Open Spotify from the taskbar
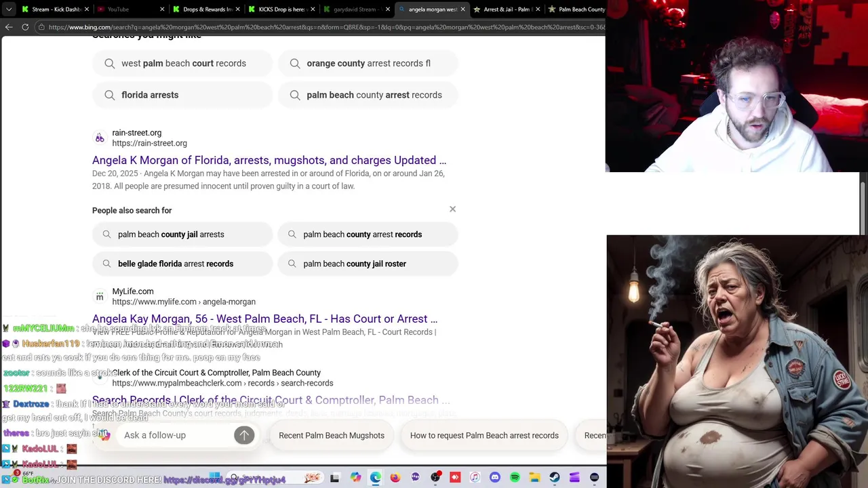 pos(515,478)
